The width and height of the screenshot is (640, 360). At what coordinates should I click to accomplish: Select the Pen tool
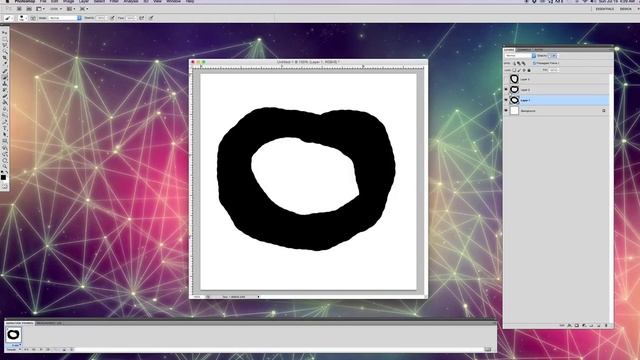click(x=4, y=122)
